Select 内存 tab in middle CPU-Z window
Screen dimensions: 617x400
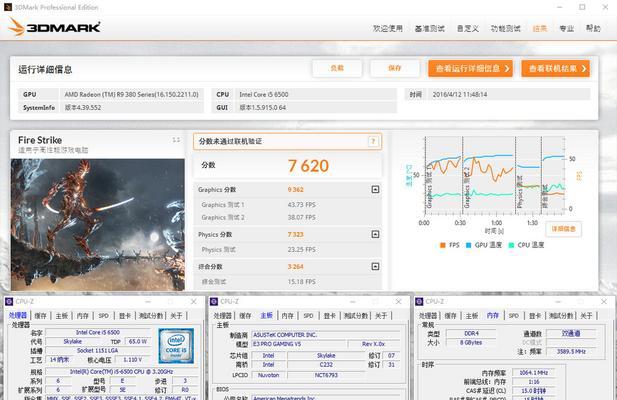point(288,315)
